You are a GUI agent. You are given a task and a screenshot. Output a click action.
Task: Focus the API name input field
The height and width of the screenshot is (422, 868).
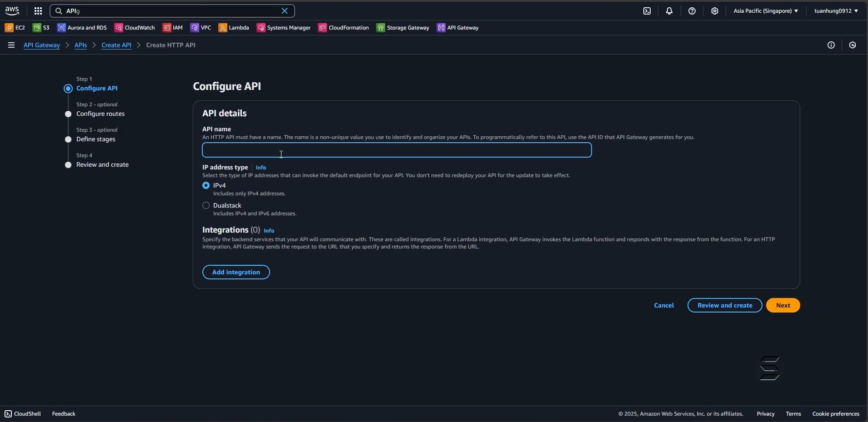397,150
